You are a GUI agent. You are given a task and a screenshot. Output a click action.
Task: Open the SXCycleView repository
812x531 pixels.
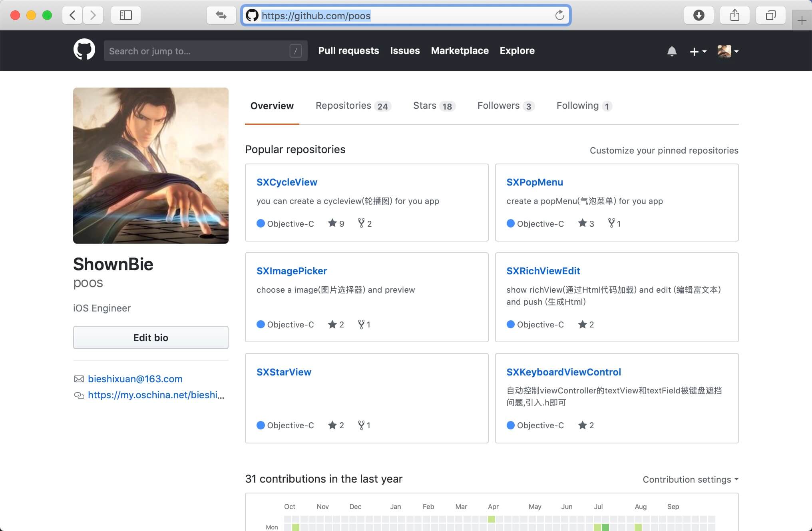[287, 182]
